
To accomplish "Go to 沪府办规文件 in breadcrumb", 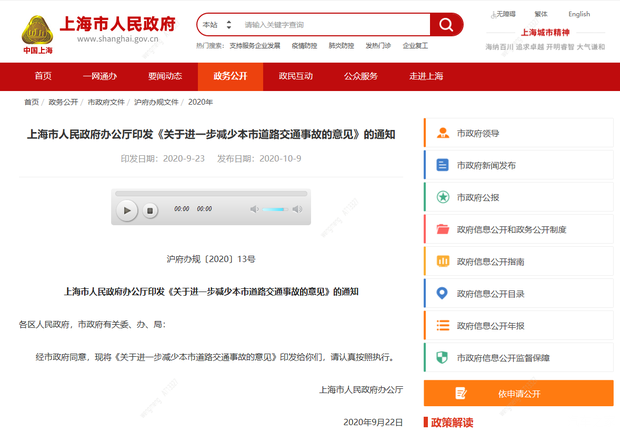I will coord(156,102).
